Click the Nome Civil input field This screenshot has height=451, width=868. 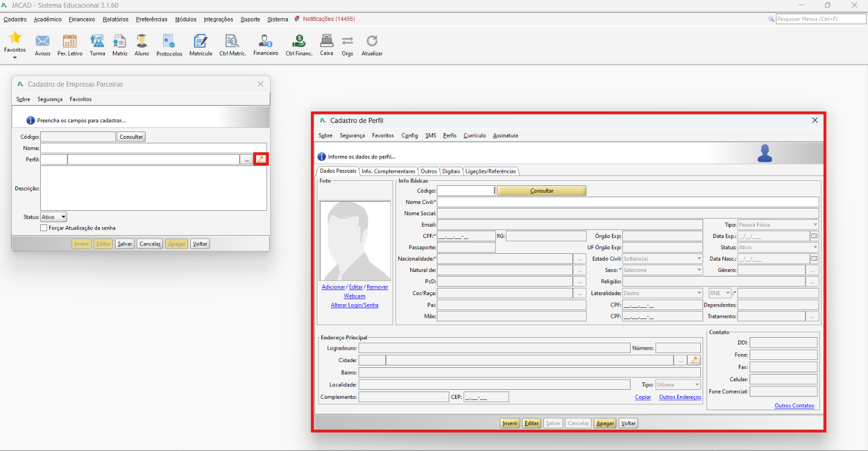[628, 202]
